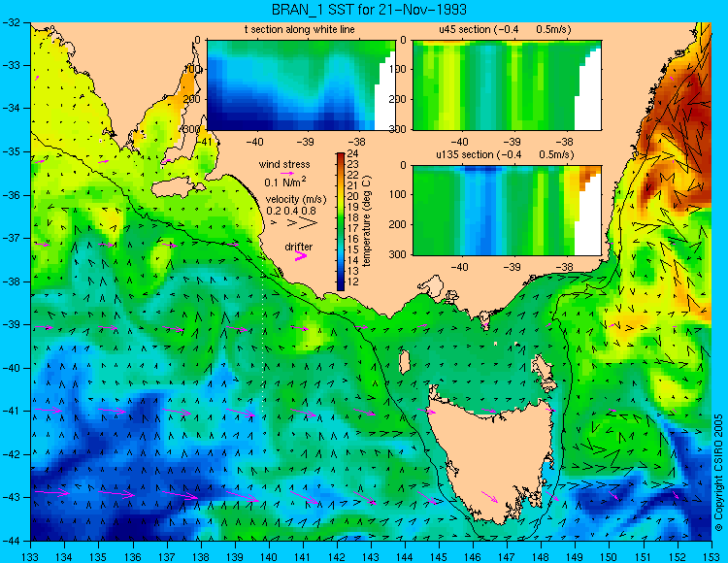
Task: Click latitude label '-37' on the left axis
Action: 11,238
